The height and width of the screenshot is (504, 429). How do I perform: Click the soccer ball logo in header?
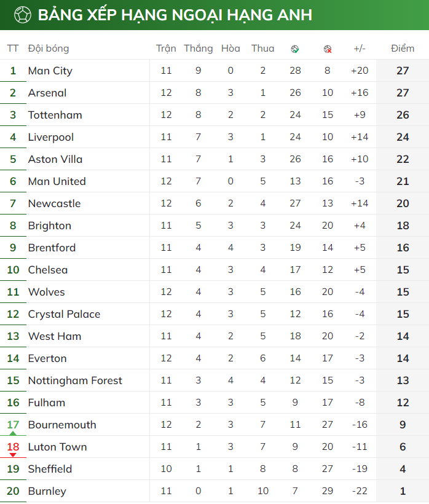[23, 15]
